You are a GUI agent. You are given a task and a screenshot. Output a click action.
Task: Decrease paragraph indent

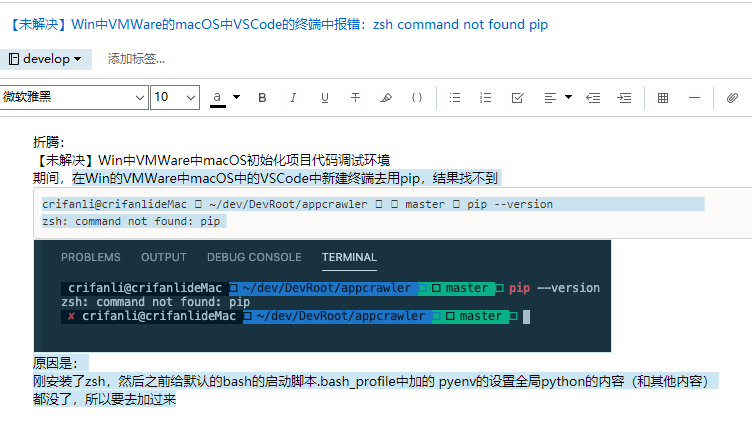tap(593, 98)
